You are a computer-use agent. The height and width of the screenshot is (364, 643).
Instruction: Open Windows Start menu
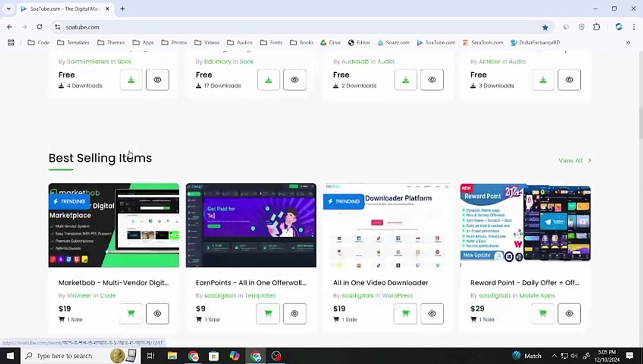click(x=10, y=356)
